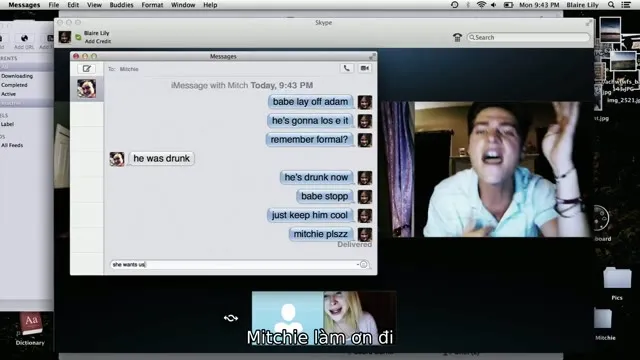
Task: Open Spotlight search in the menu bar
Action: 611,5
